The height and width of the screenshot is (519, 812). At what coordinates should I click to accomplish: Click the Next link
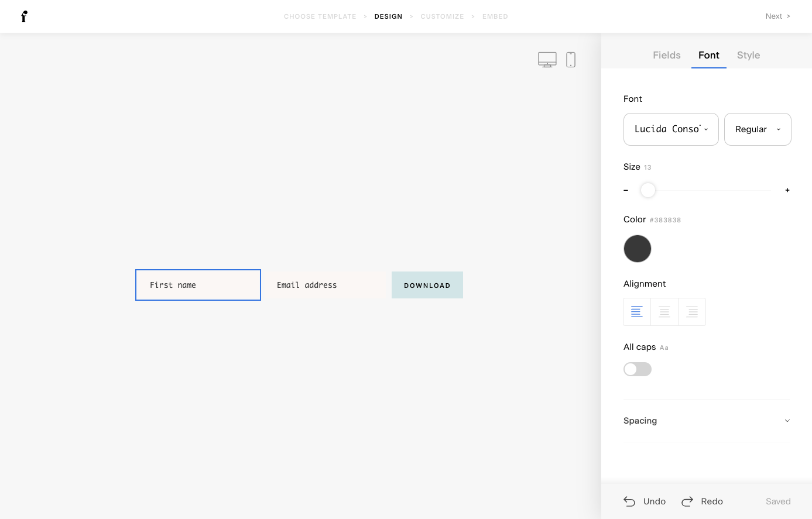pos(777,16)
